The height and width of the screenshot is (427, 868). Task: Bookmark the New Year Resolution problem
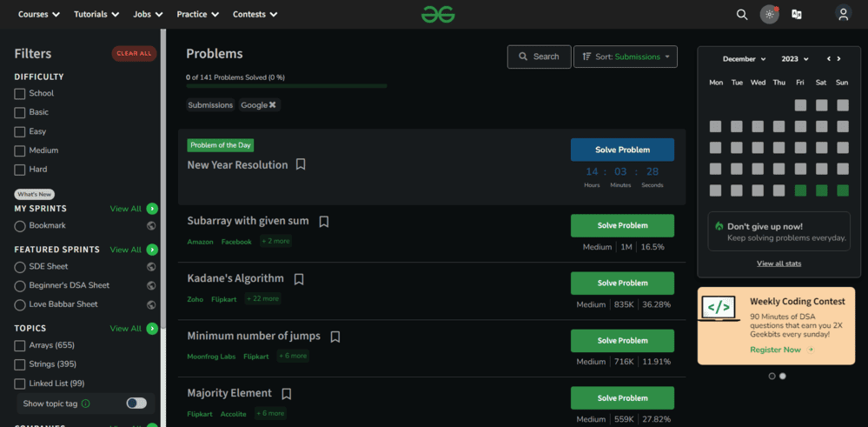point(301,164)
